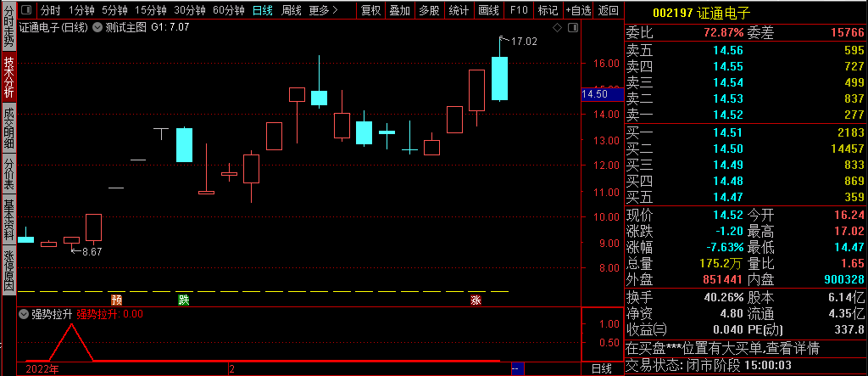868x376 pixels.
Task: Click the 交易状态 闭市阶段 status line
Action: tap(708, 366)
